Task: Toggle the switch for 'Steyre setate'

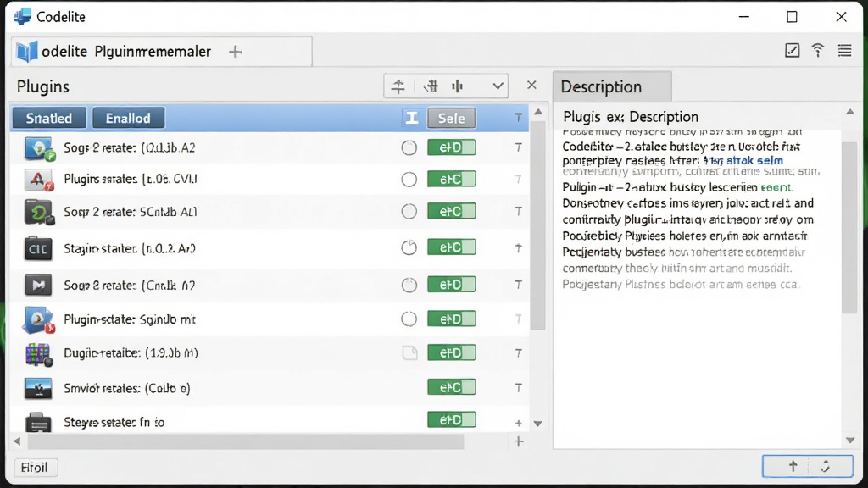Action: click(x=451, y=420)
